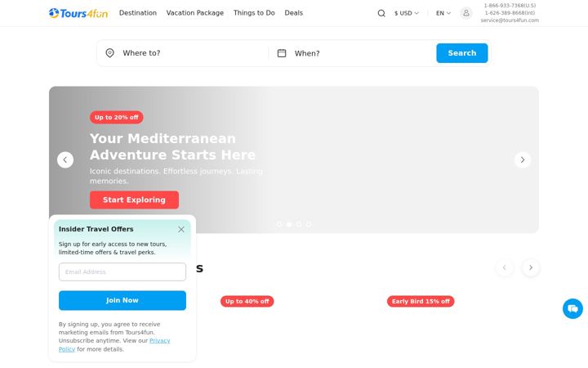Image resolution: width=588 pixels, height=368 pixels.
Task: Click the 1-866-933-7368 U.S. phone number
Action: (x=510, y=6)
